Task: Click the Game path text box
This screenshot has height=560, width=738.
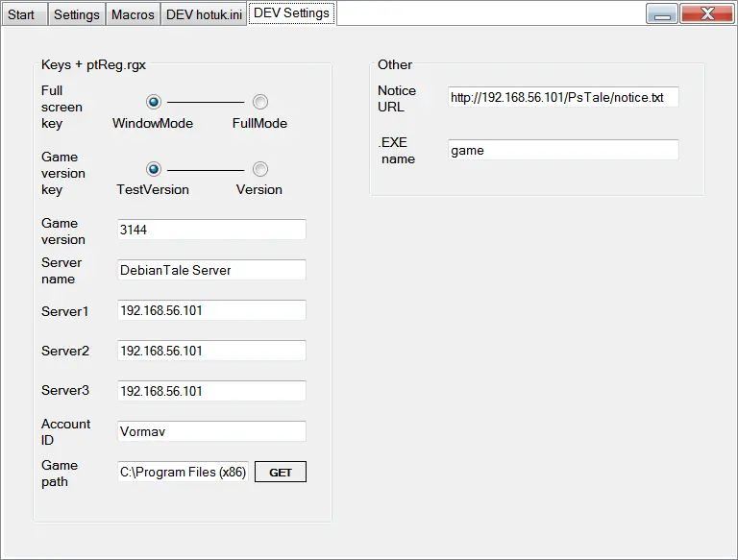Action: pyautogui.click(x=184, y=472)
